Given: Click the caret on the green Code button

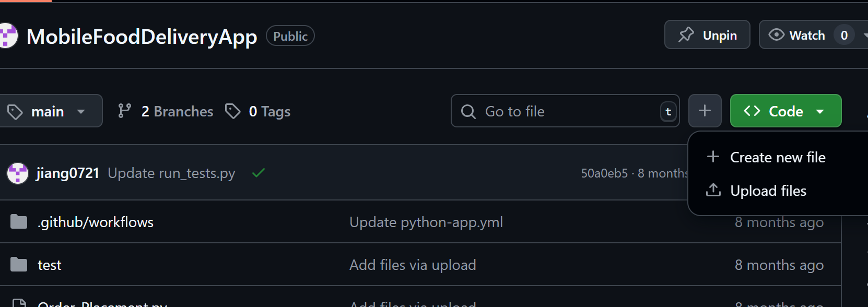Looking at the screenshot, I should point(820,111).
